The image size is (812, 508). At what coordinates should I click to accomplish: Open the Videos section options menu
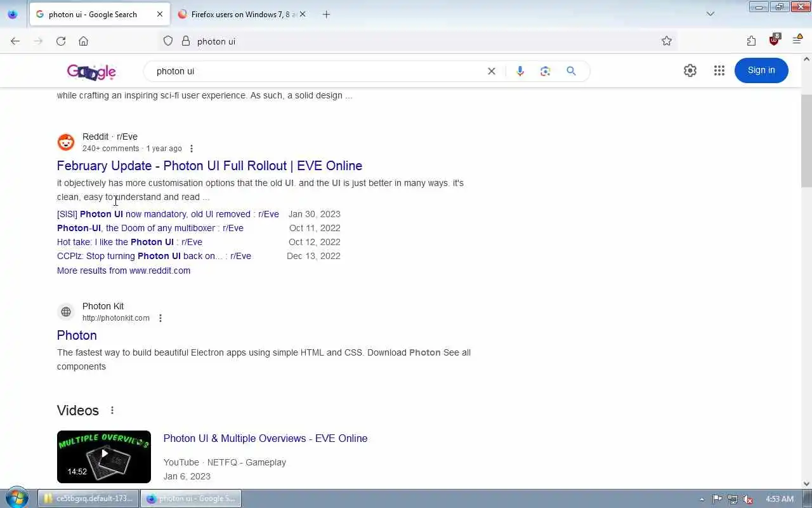tap(112, 410)
